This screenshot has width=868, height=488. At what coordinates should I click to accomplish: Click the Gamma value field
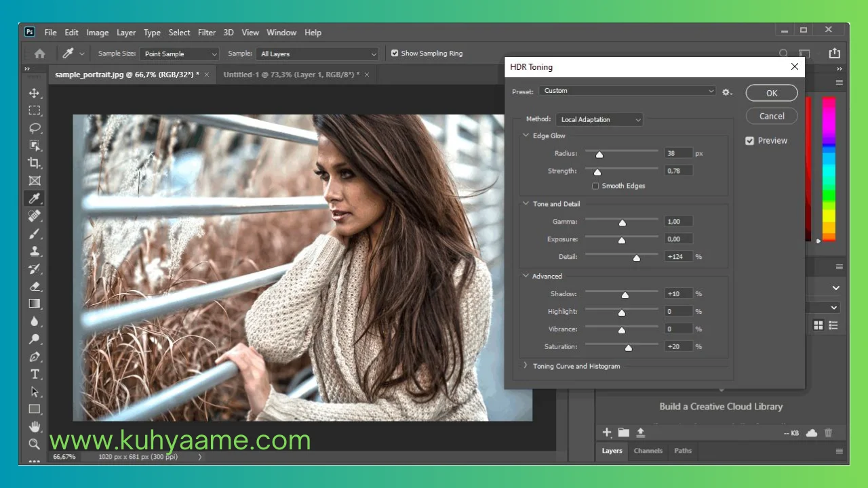coord(678,222)
